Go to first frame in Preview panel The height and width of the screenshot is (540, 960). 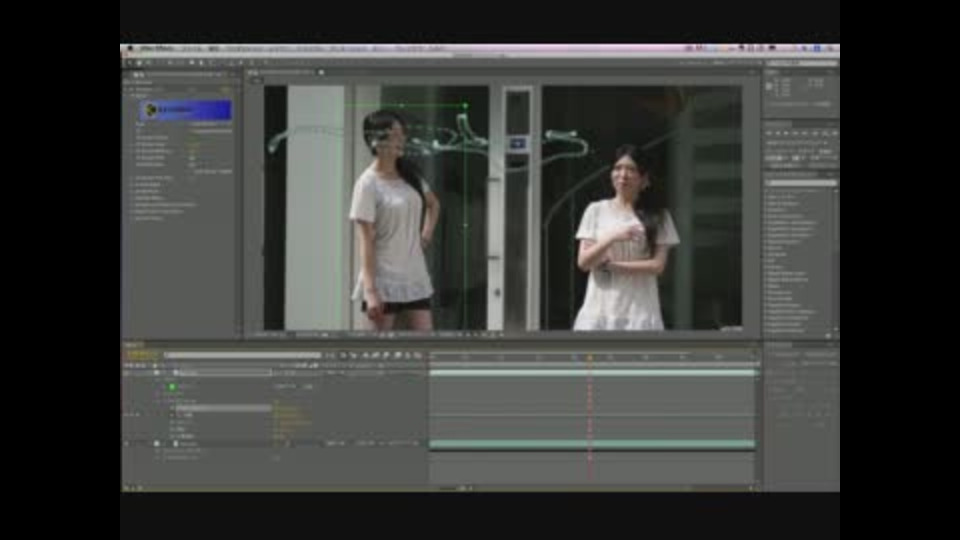769,132
